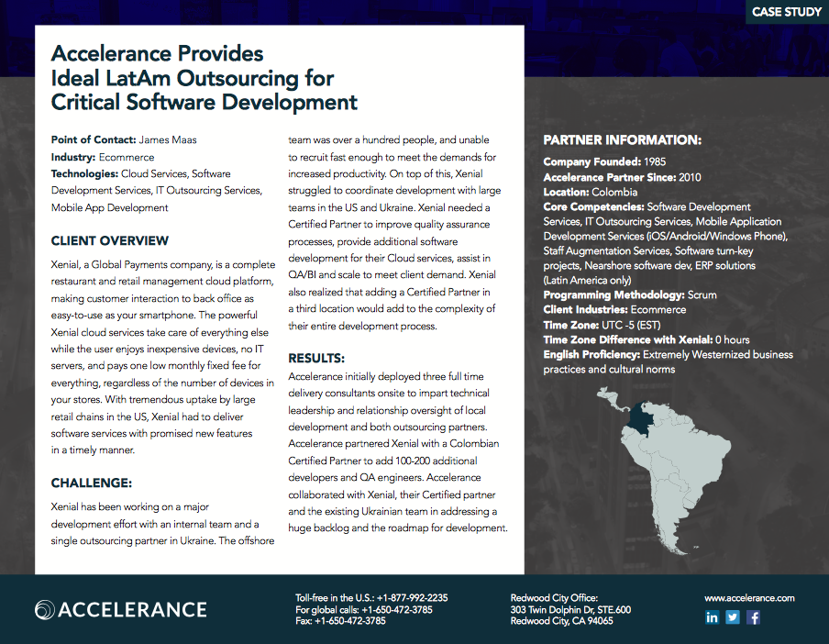
Task: Click the 'English Proficiency:' label
Action: [591, 354]
